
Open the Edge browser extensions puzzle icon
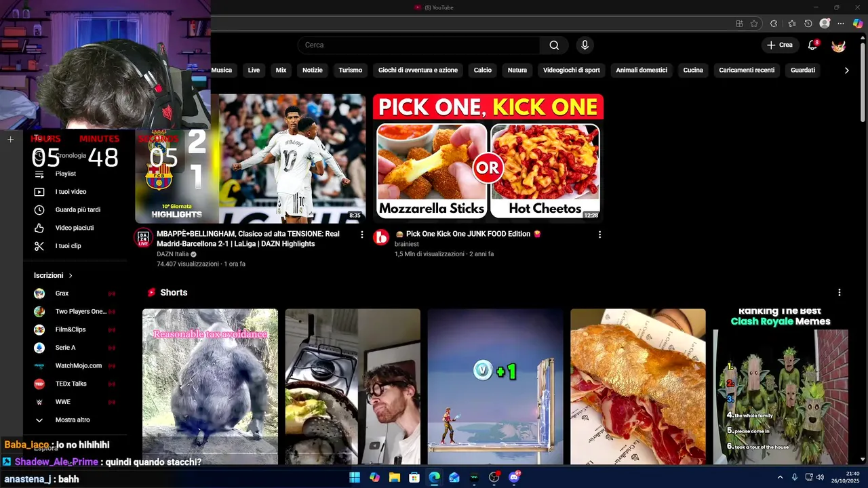tap(774, 24)
